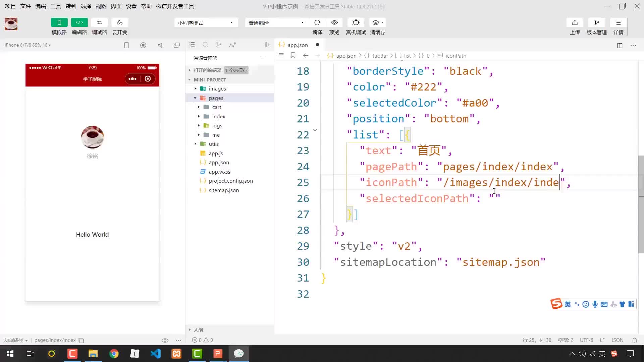Expand the pages folder in file tree

click(x=195, y=98)
